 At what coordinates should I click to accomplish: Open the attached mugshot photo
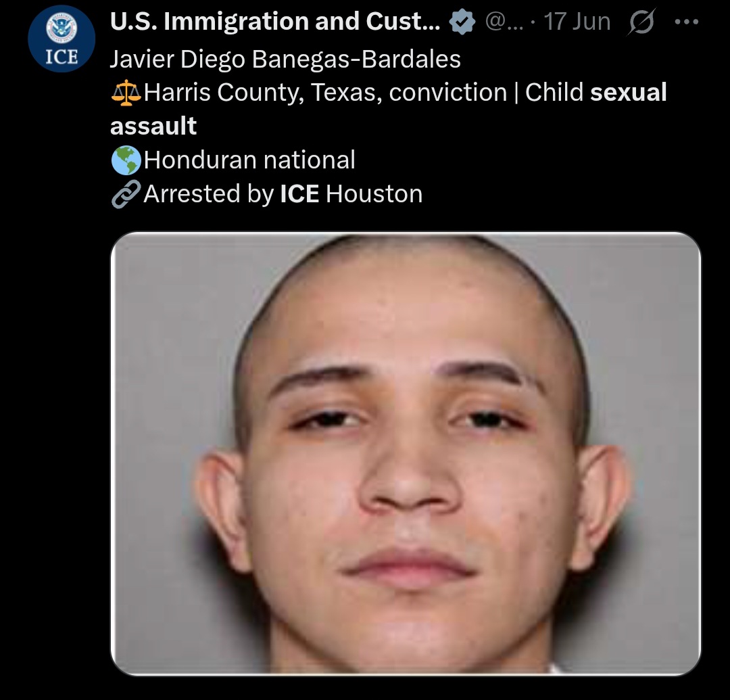(x=406, y=453)
